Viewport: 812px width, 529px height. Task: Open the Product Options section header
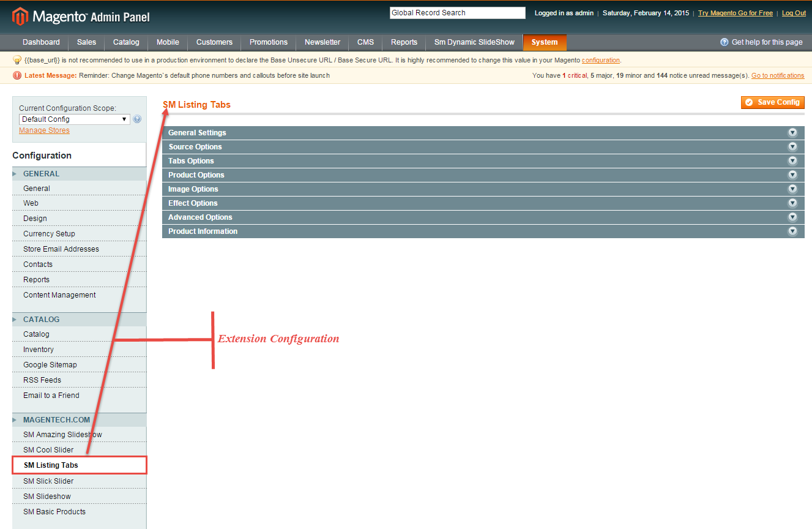pyautogui.click(x=483, y=175)
